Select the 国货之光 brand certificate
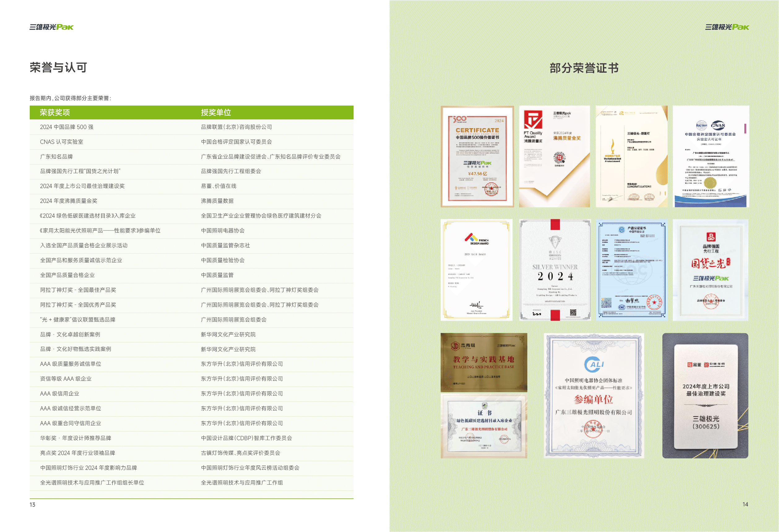 pyautogui.click(x=710, y=270)
